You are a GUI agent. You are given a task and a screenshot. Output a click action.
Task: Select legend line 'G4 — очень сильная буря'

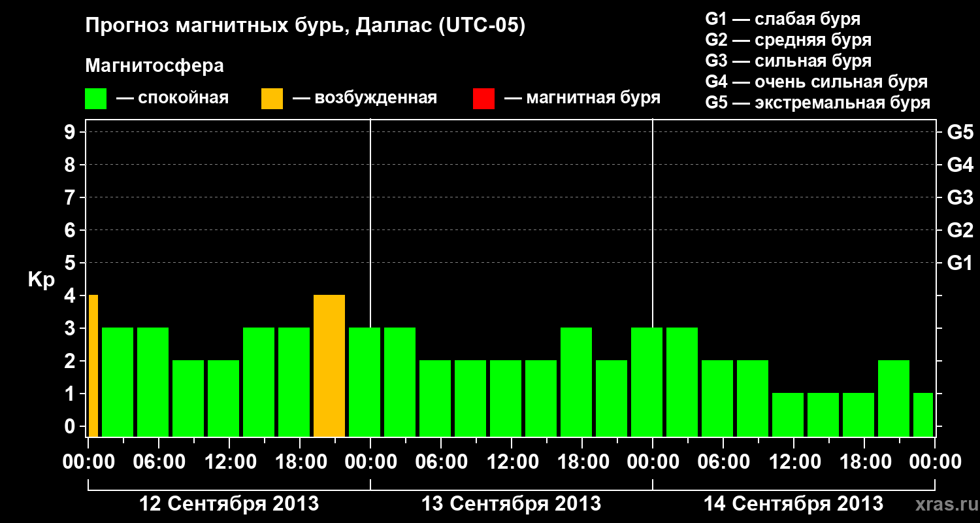pyautogui.click(x=817, y=82)
